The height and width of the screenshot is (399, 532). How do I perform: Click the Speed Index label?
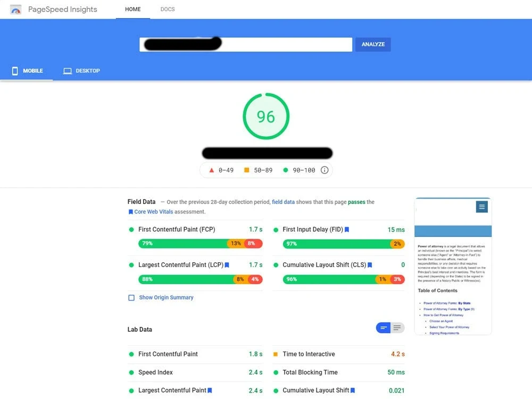[x=155, y=372]
